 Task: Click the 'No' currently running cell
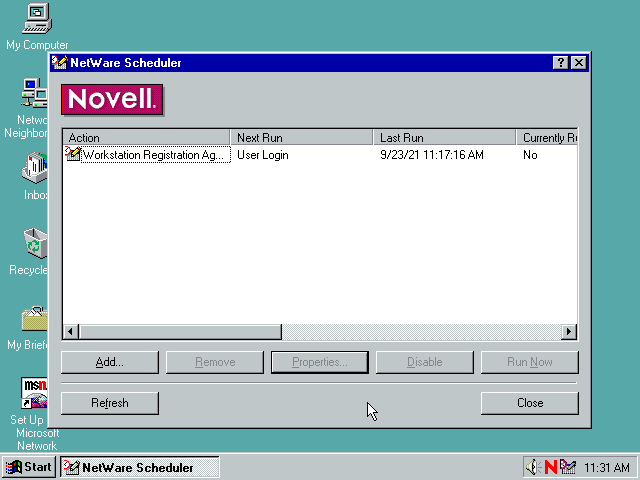[x=530, y=155]
